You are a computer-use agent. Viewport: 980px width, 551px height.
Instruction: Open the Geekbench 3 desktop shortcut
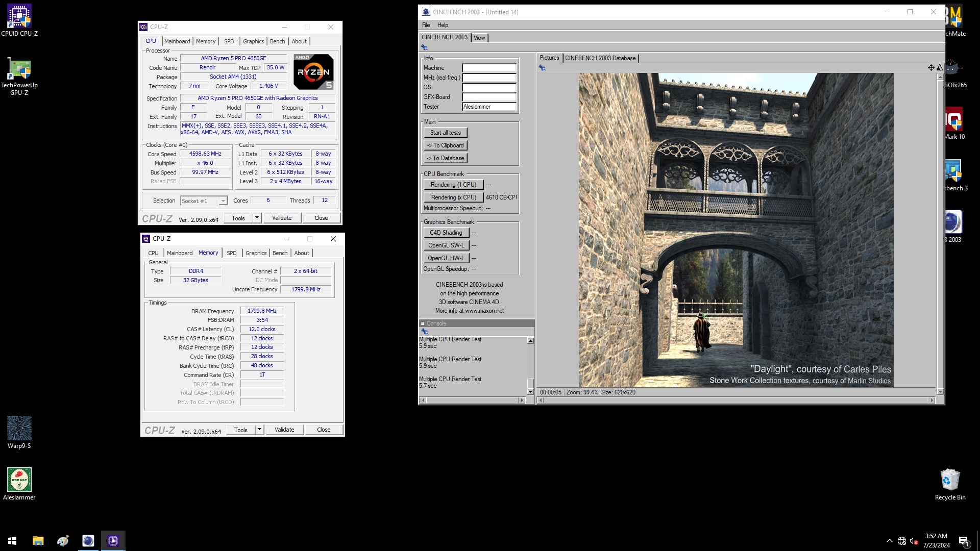[x=954, y=175]
